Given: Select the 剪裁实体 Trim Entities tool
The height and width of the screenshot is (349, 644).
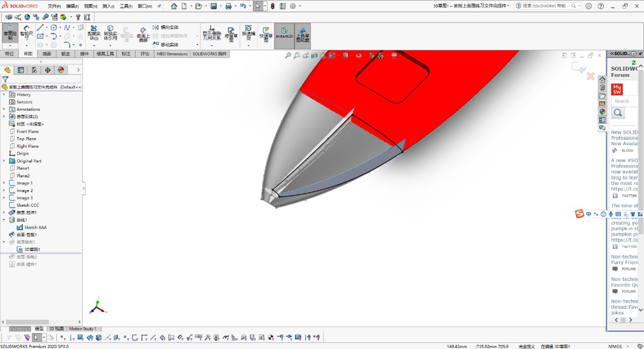Looking at the screenshot, I should pyautogui.click(x=94, y=34).
